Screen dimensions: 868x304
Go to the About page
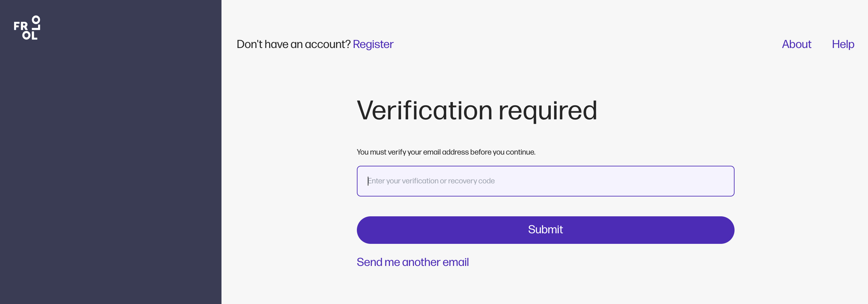pos(796,44)
